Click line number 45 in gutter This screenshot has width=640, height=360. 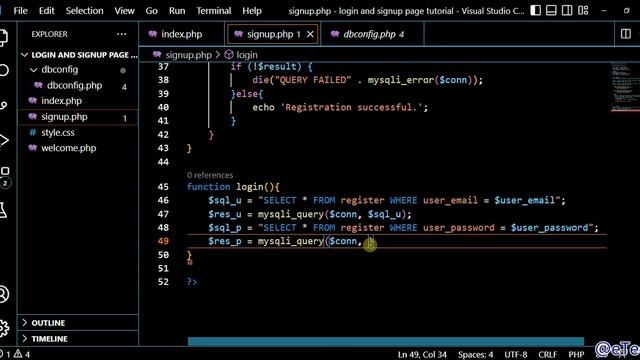[x=163, y=187]
